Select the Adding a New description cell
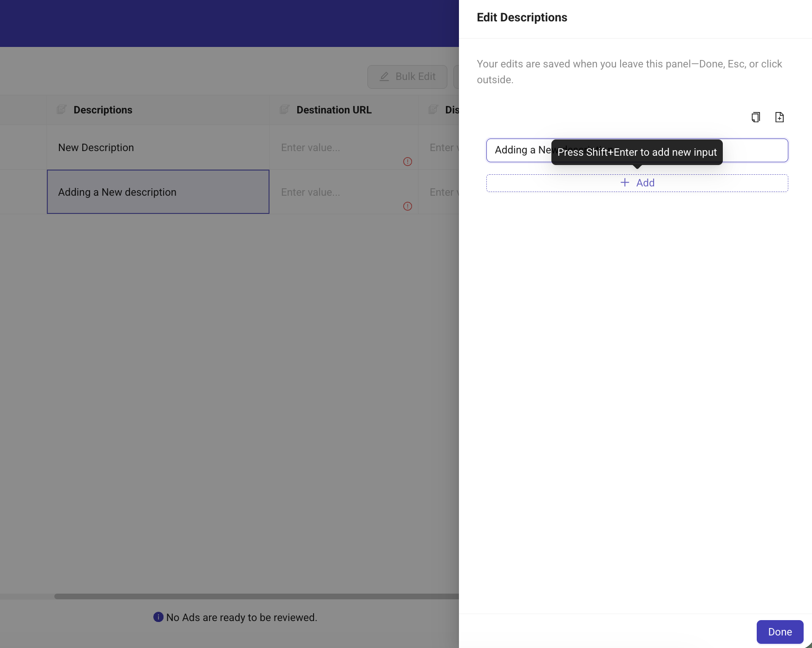 [158, 192]
